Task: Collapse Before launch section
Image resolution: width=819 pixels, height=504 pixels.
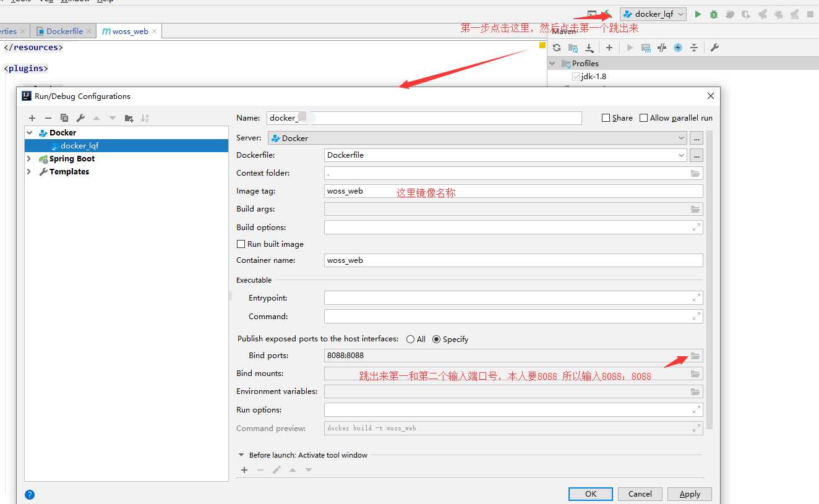Action: pos(241,455)
